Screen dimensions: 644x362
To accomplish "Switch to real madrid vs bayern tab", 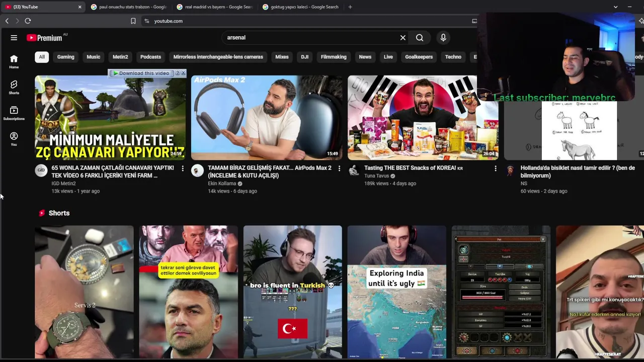I will pos(215,7).
